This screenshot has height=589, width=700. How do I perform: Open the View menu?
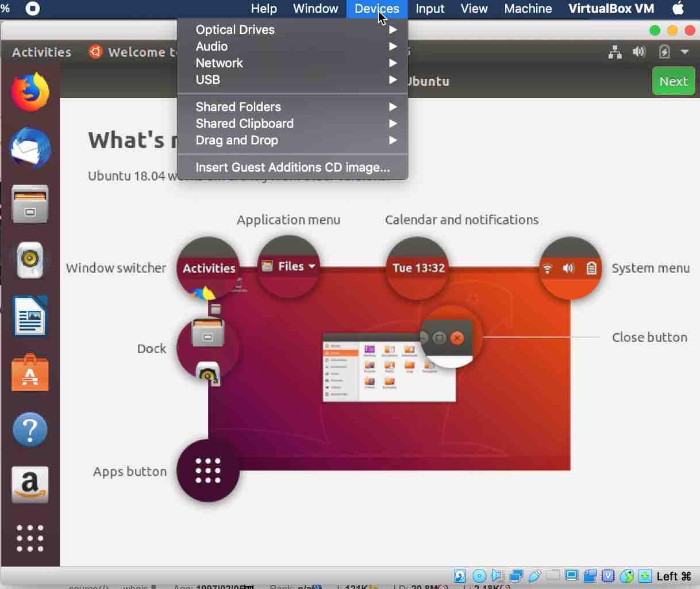click(474, 9)
